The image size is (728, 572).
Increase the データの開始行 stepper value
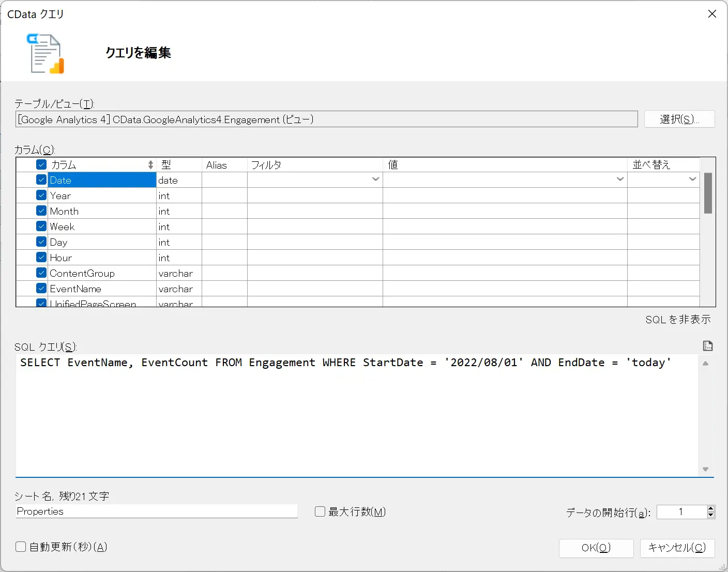coord(711,508)
